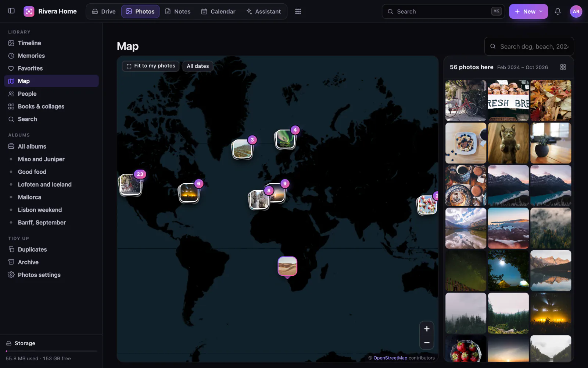
Task: Switch to the Notes tab
Action: point(178,11)
